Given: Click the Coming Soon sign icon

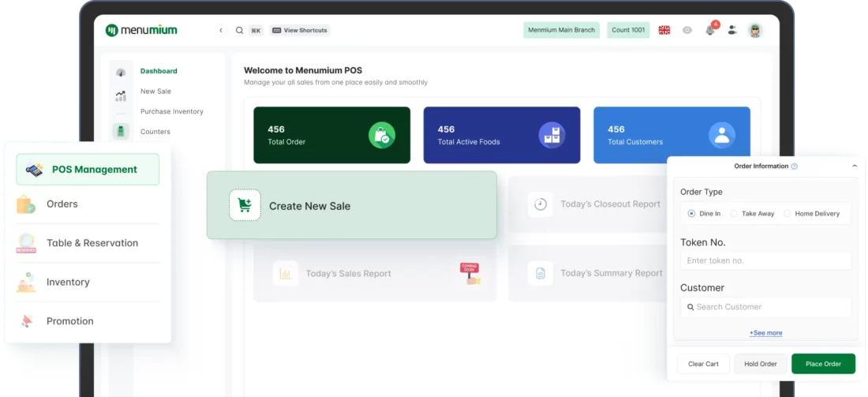Looking at the screenshot, I should click(x=470, y=274).
